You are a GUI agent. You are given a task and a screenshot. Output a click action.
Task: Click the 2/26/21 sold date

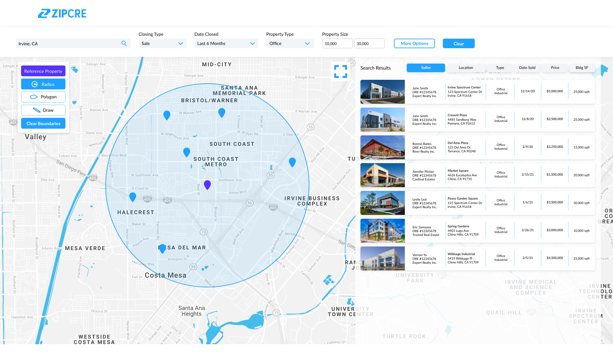coord(527,230)
